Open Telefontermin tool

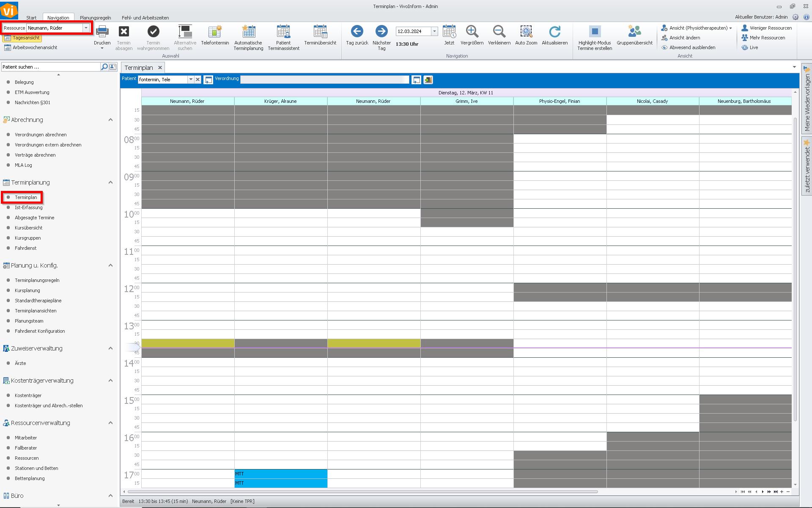click(215, 32)
